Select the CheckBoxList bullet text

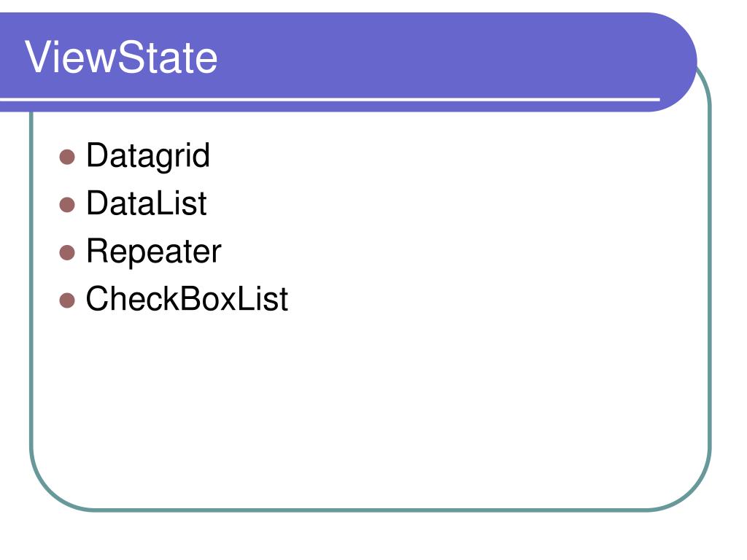187,299
